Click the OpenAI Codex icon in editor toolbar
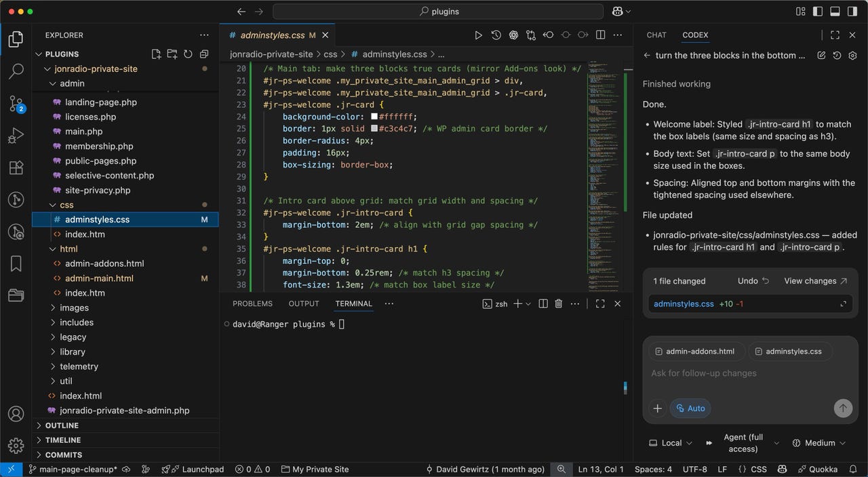 click(513, 35)
